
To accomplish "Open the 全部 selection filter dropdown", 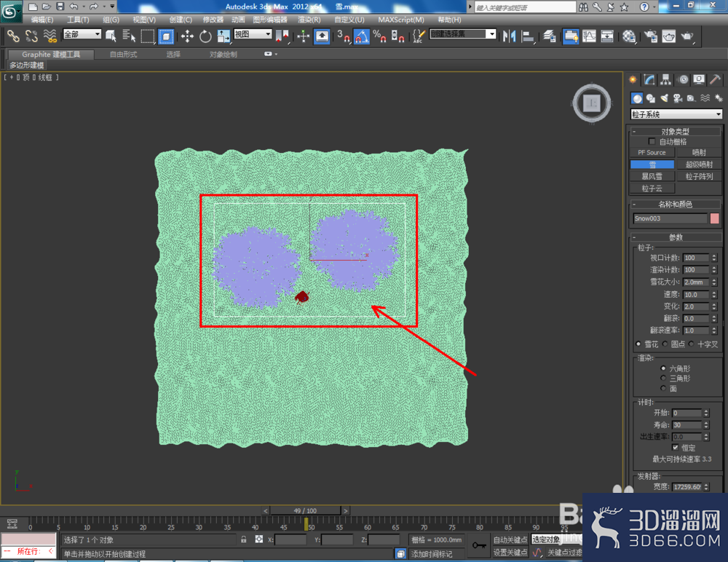I will (x=82, y=34).
